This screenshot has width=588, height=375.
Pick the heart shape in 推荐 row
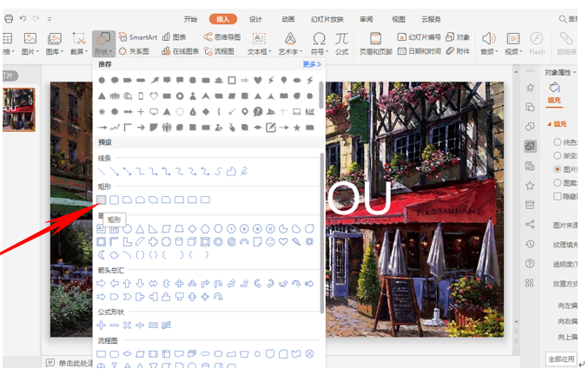pyautogui.click(x=258, y=80)
